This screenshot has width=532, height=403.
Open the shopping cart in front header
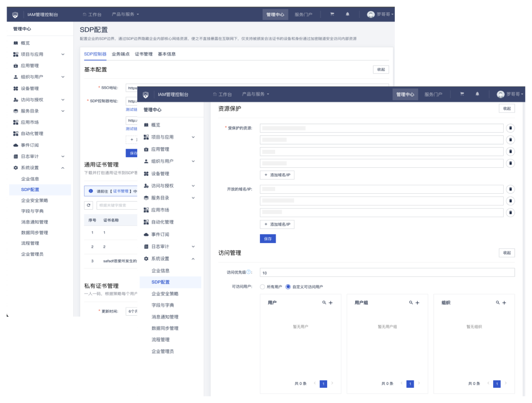tap(462, 94)
